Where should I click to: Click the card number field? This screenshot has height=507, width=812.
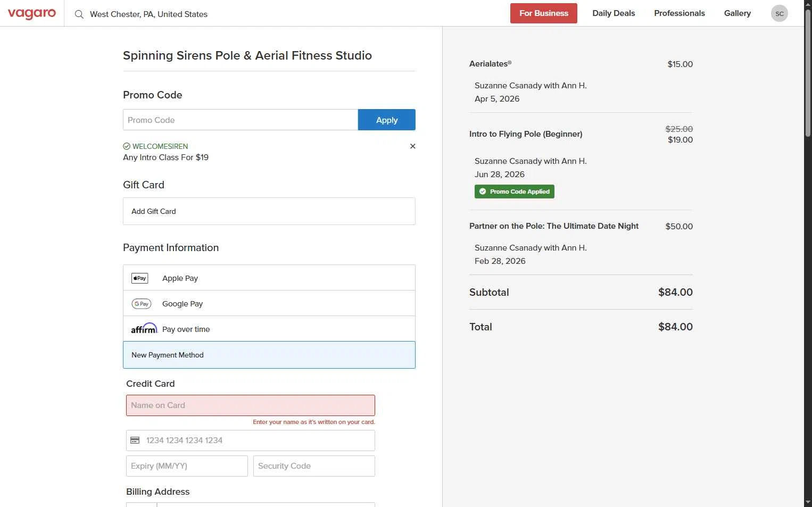[x=251, y=440]
